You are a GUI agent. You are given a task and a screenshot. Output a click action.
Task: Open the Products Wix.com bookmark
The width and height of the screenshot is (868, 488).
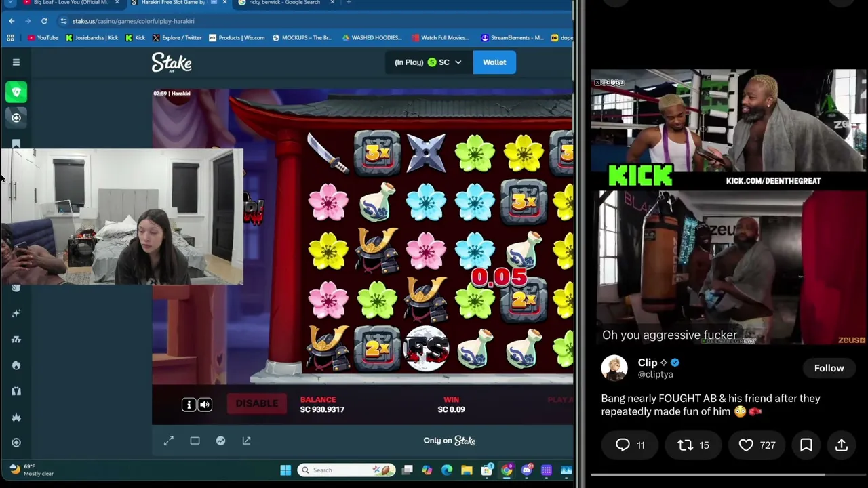coord(237,38)
